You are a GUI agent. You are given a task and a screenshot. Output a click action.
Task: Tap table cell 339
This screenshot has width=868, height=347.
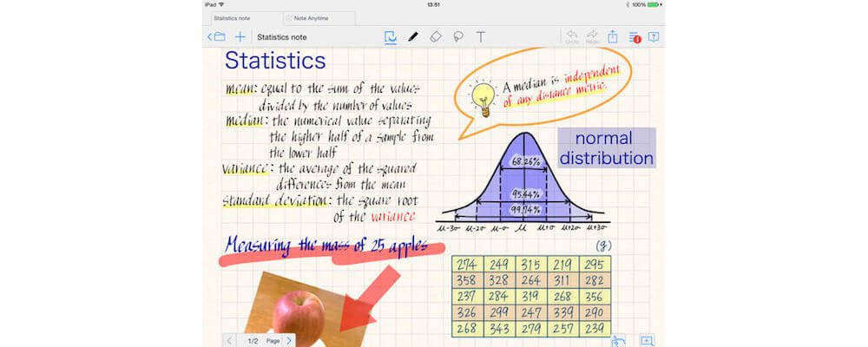[563, 312]
